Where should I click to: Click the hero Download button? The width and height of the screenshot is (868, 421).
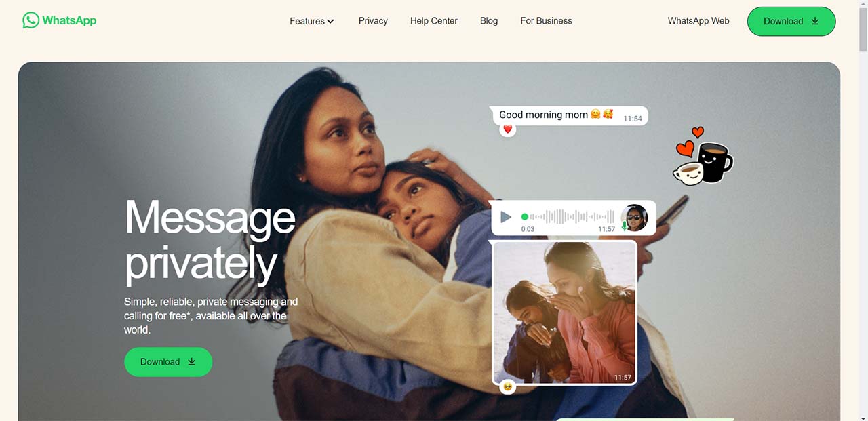[168, 362]
